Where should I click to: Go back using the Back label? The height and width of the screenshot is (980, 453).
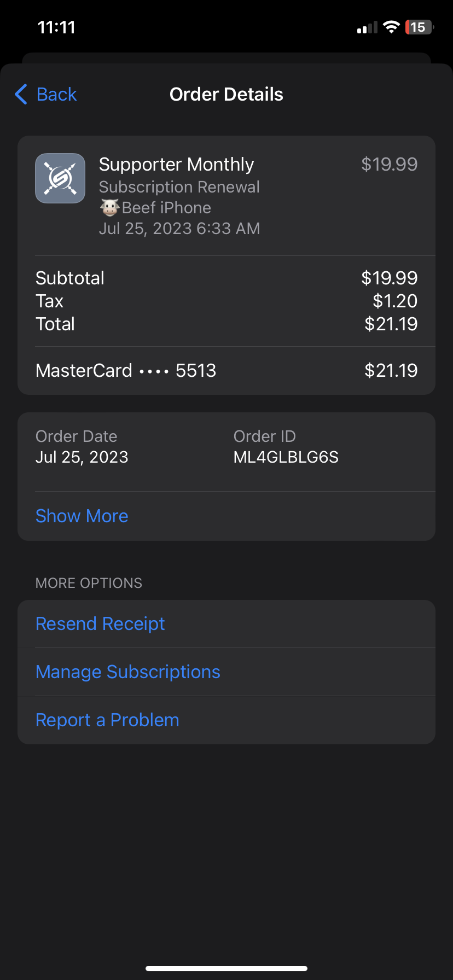pos(57,94)
